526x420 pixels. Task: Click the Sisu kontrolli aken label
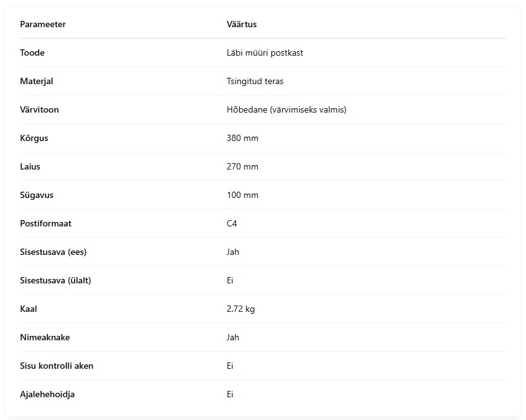click(57, 366)
